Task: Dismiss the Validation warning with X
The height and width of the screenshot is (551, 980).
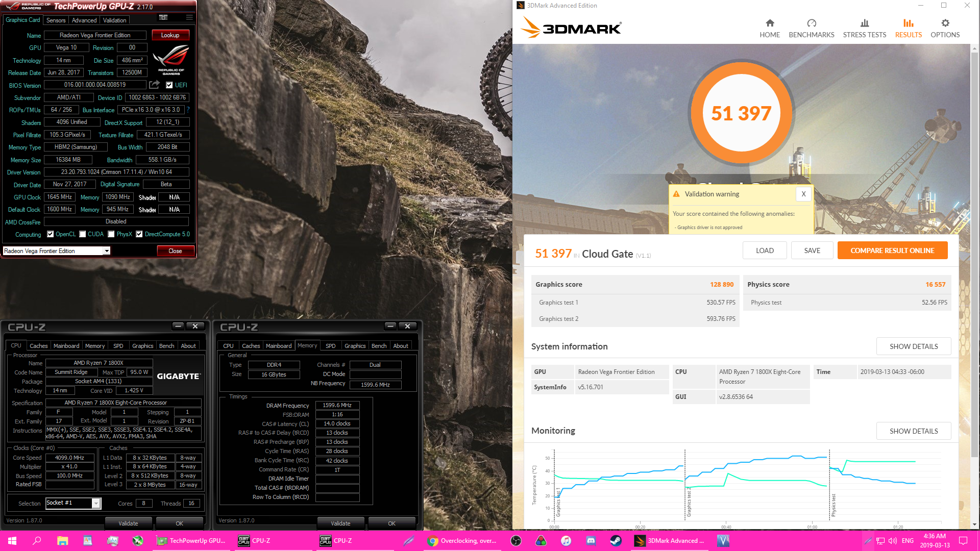Action: tap(803, 194)
